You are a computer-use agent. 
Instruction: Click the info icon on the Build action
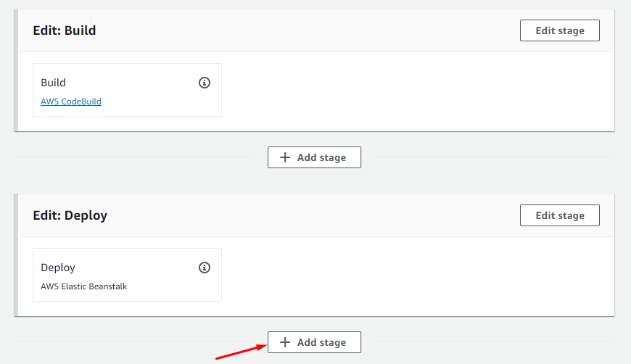click(205, 83)
